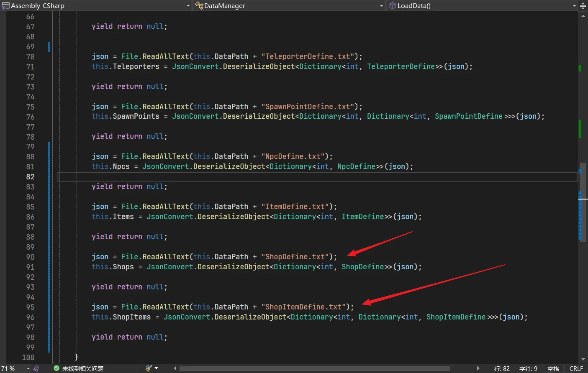Image resolution: width=588 pixels, height=373 pixels.
Task: Open the 71 % zoom level dropdown
Action: [28, 368]
